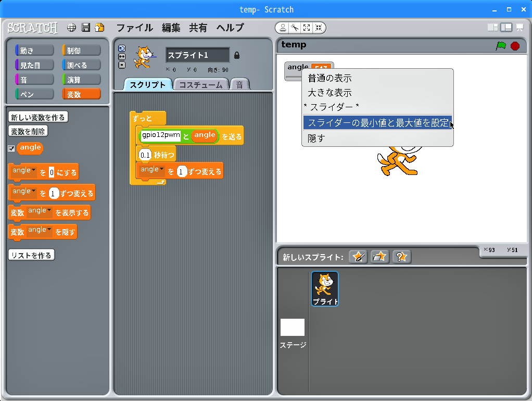Switch to the スクリプト tab

pyautogui.click(x=148, y=84)
